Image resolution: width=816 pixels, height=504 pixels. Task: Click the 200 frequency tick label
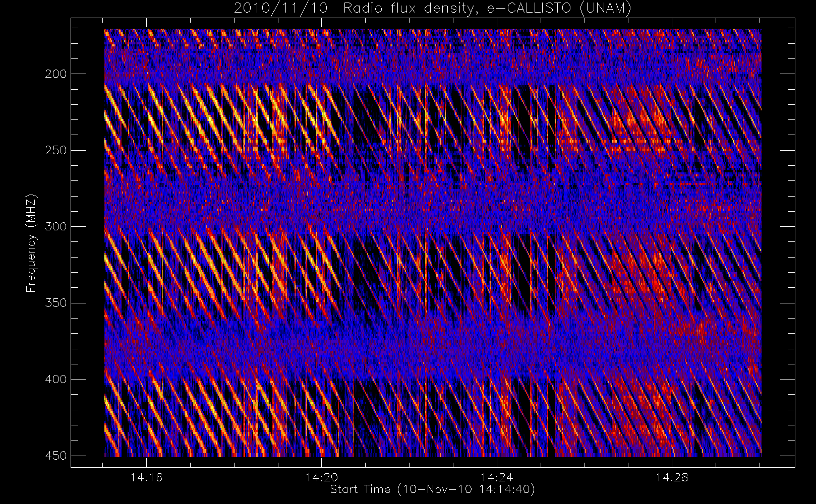56,74
